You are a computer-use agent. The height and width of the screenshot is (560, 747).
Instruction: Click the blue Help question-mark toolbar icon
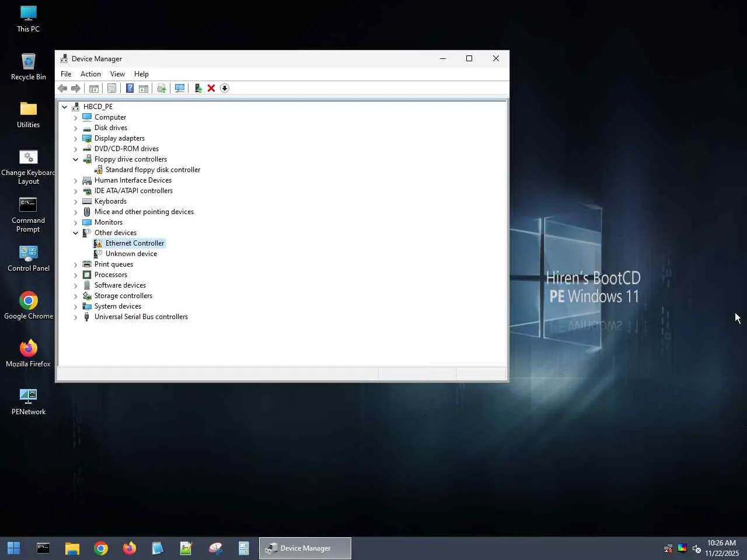coord(130,88)
